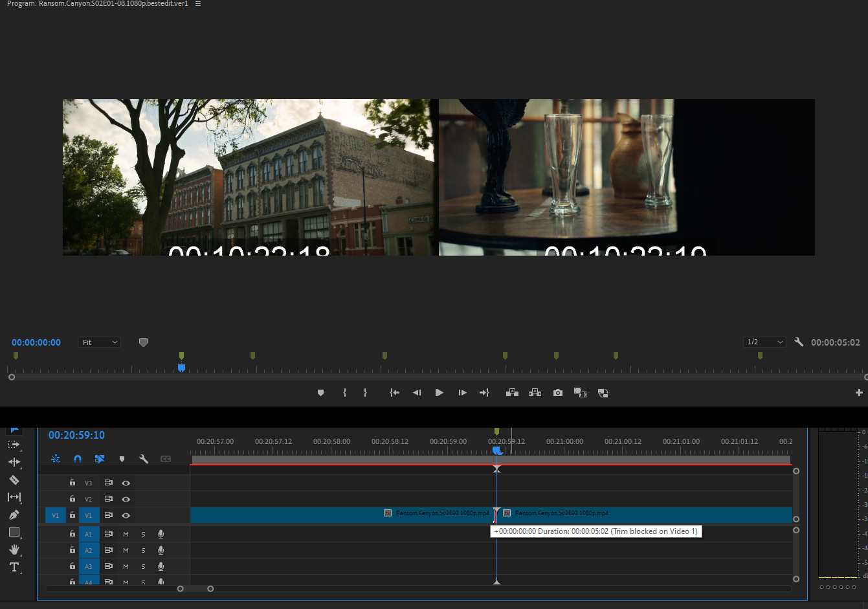
Task: Solo track A2
Action: pos(143,550)
